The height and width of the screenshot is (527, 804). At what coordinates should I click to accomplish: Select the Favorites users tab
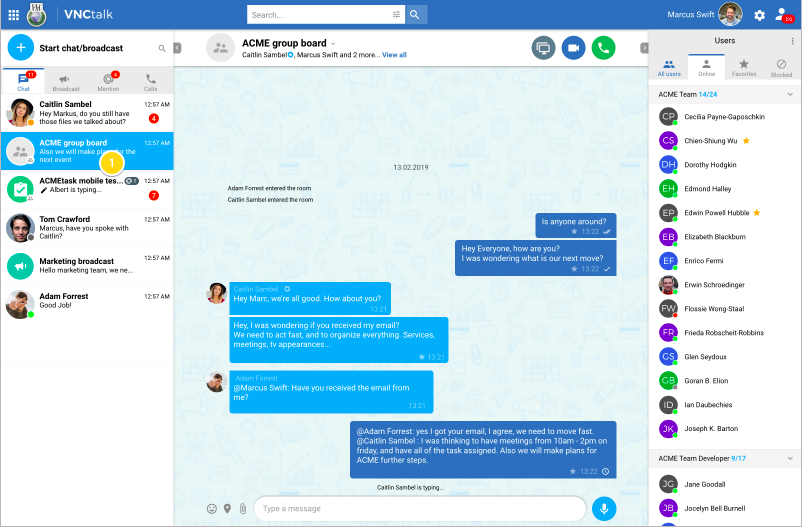click(744, 68)
